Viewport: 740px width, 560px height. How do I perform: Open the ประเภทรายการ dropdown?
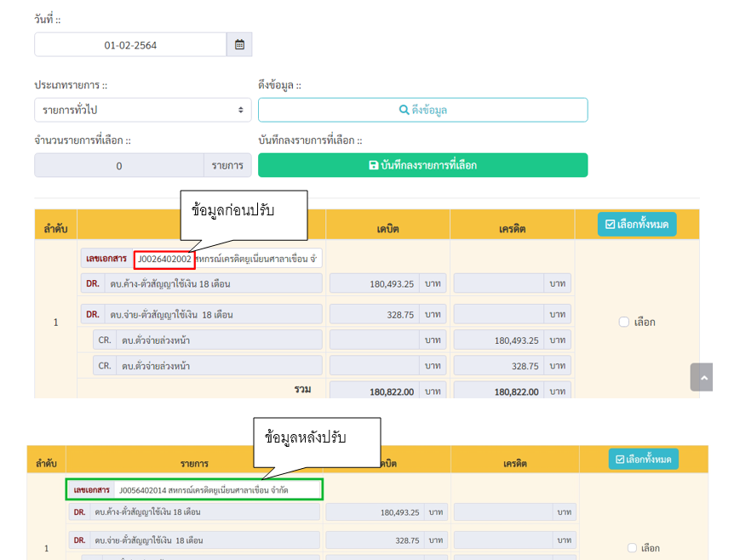coord(142,110)
